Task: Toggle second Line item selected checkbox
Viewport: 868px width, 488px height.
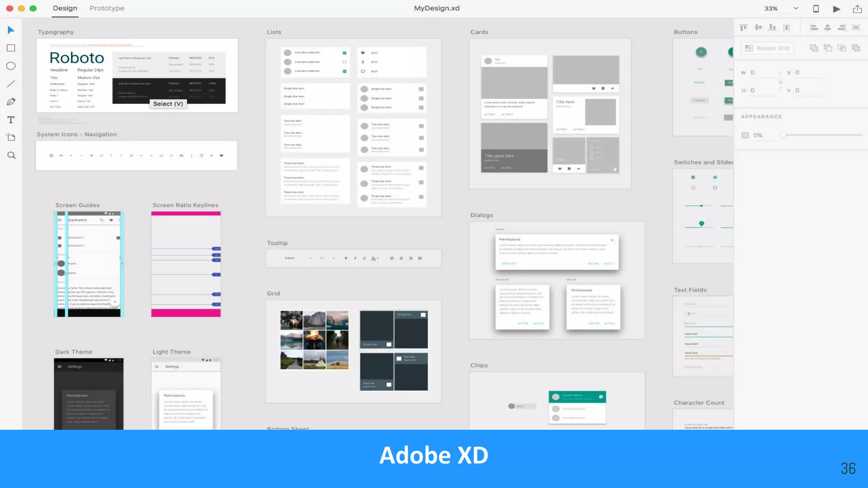Action: [344, 62]
